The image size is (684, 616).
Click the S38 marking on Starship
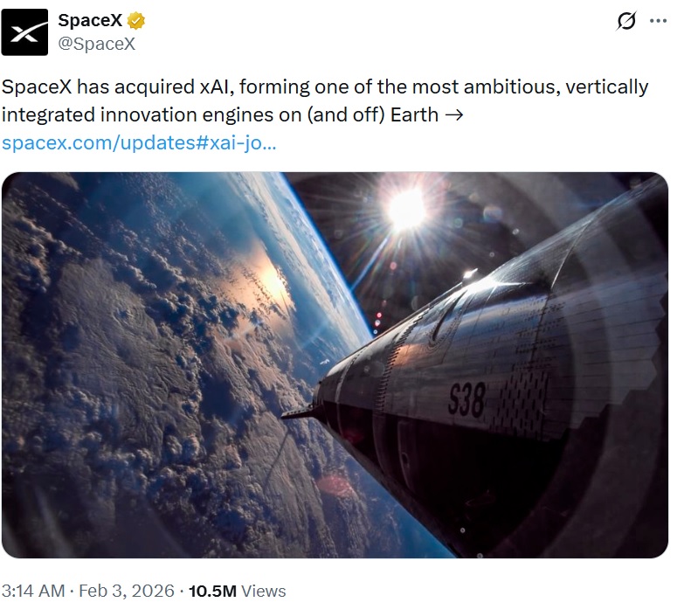click(x=466, y=401)
